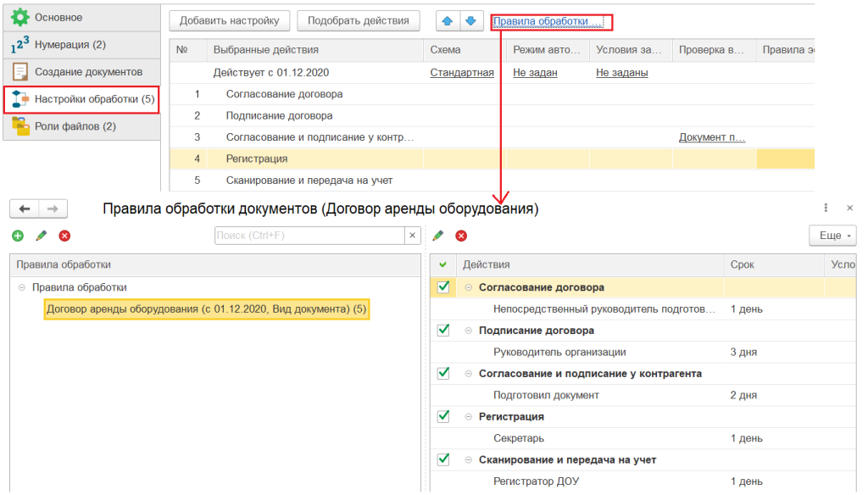Click the Добавить настройку button
Screen dimensions: 868x495
[229, 21]
